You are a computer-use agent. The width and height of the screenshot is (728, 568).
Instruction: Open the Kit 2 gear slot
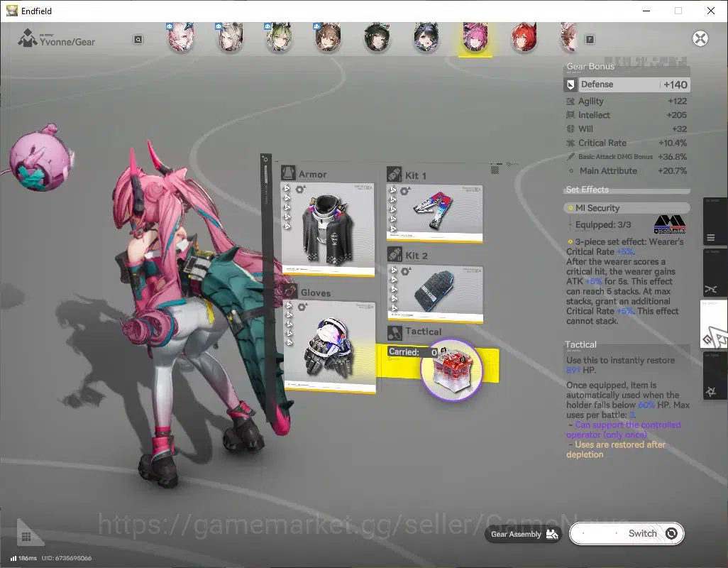coord(436,294)
